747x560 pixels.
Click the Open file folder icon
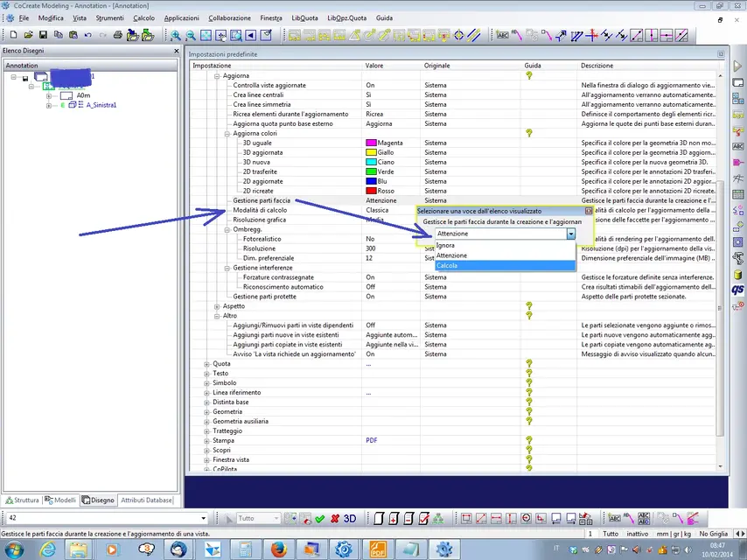(x=28, y=35)
